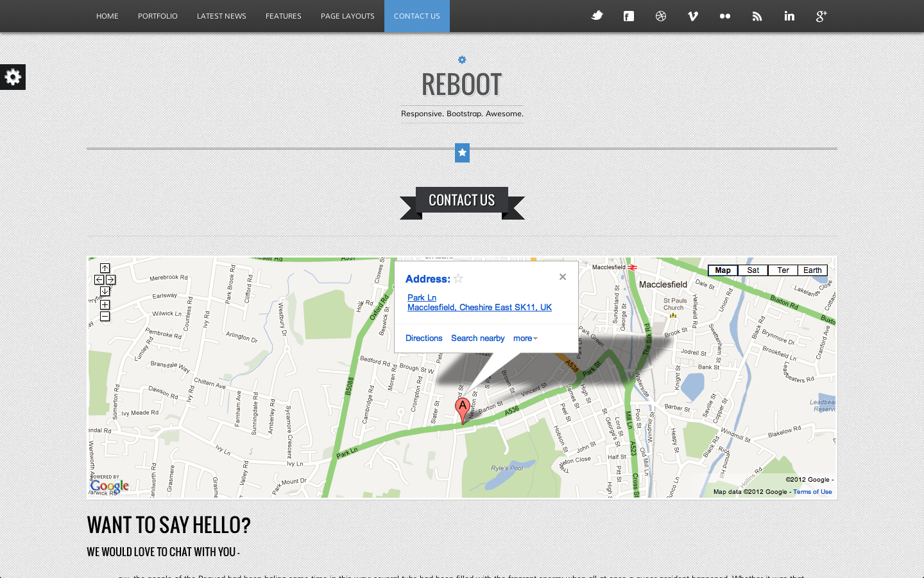This screenshot has width=924, height=578.
Task: Switch map view to Earth
Action: (x=812, y=270)
